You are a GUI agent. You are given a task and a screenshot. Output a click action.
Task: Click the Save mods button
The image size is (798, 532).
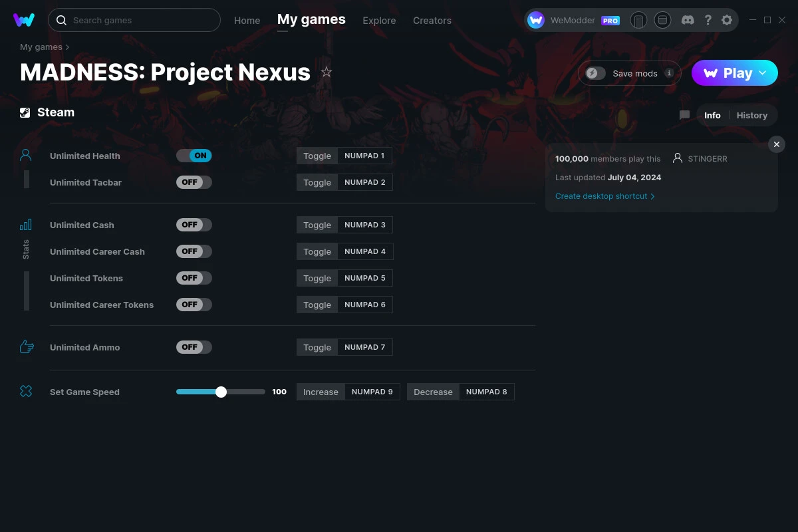(629, 73)
